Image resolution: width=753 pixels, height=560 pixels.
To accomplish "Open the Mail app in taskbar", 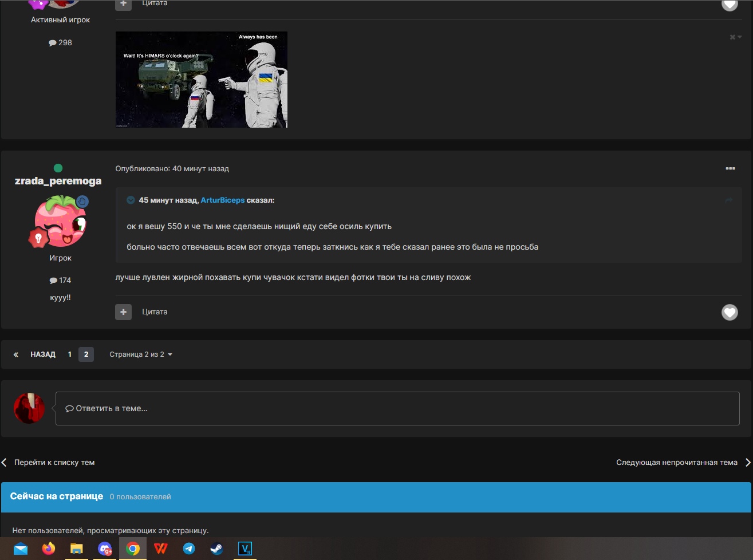I will [x=21, y=549].
